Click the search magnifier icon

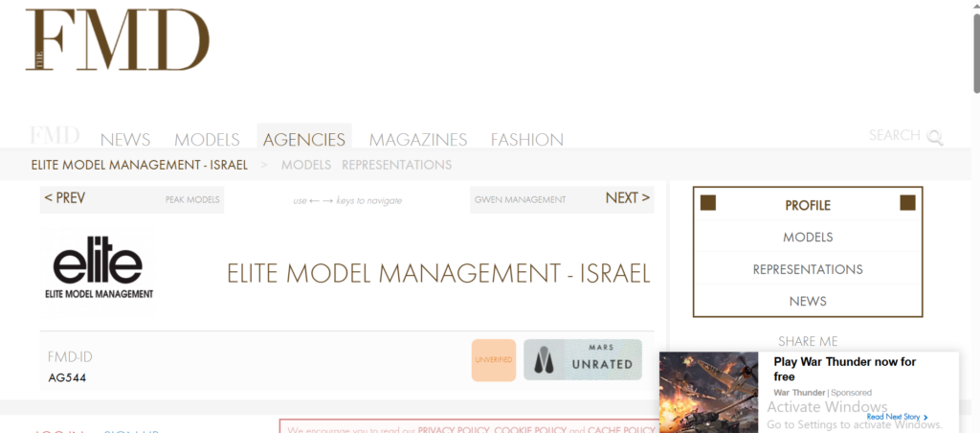(x=934, y=137)
